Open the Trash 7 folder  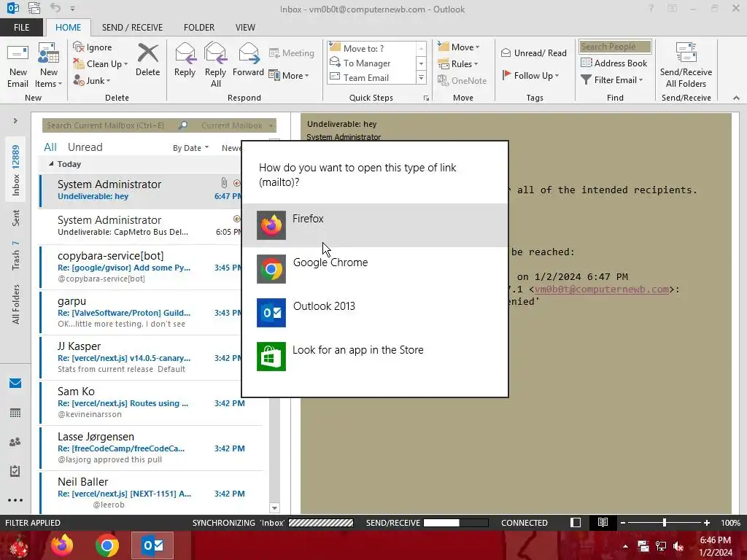point(16,256)
